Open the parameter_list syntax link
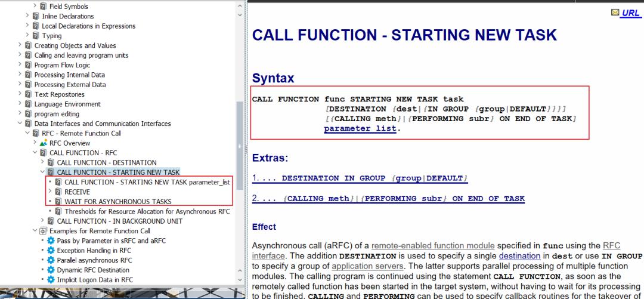644x299 pixels. pos(360,129)
